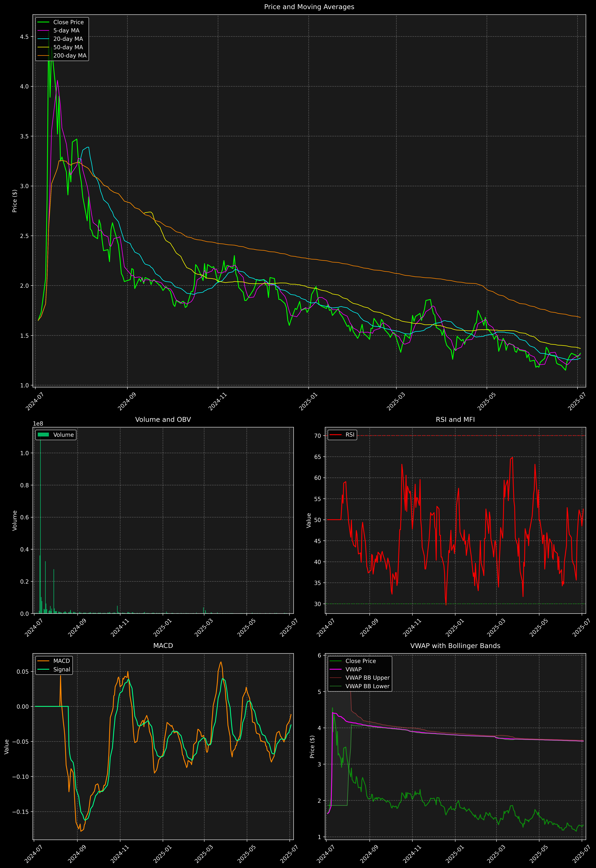Image resolution: width=596 pixels, height=868 pixels.
Task: Select 'Close Price' label in the top chart legend
Action: 68,22
